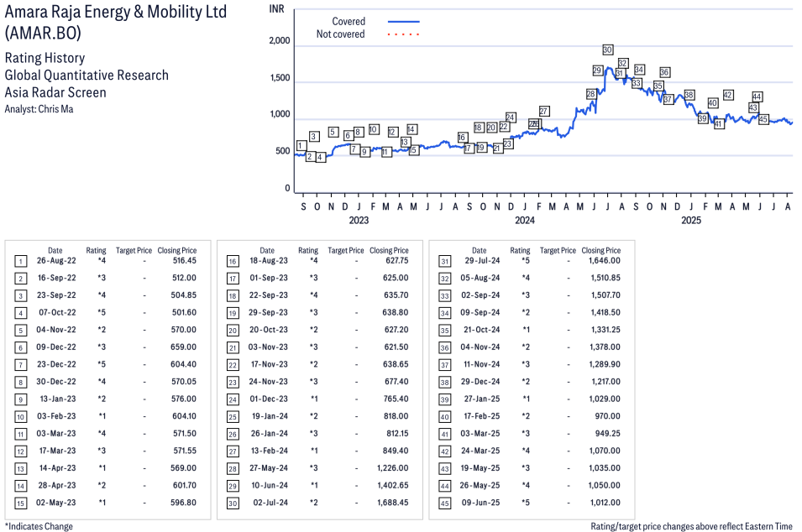This screenshot has width=802, height=532.
Task: Click the 'Not covered' legend label
Action: (x=341, y=34)
